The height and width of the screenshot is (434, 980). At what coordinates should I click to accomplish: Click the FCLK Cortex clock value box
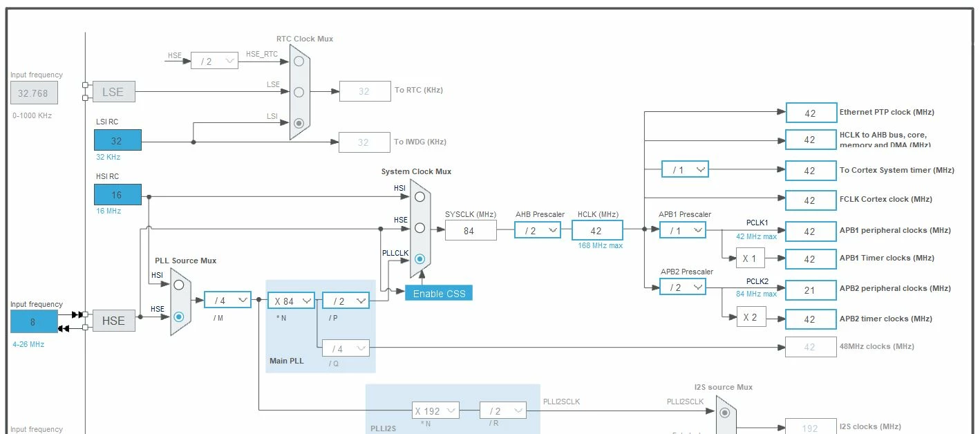tap(811, 200)
